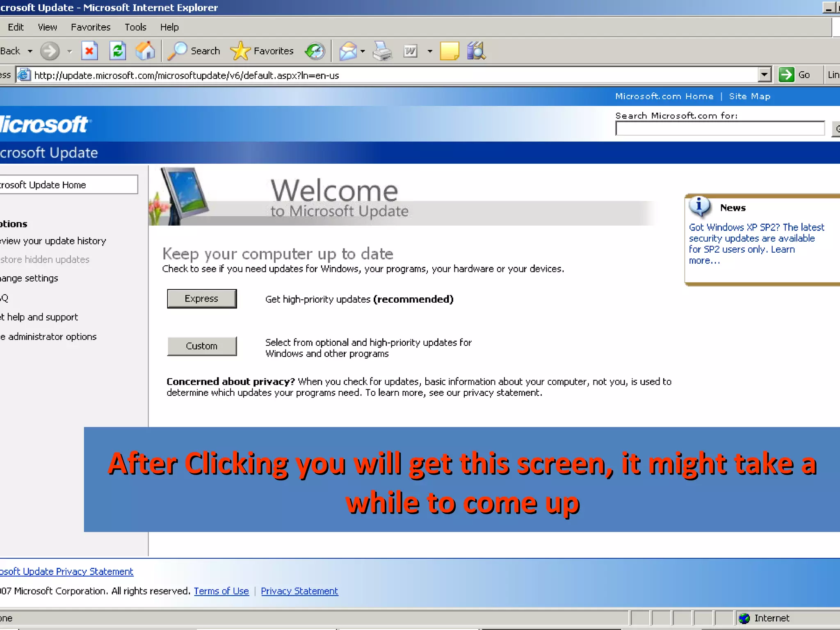Click the Forward arrow toolbar button

pyautogui.click(x=50, y=51)
